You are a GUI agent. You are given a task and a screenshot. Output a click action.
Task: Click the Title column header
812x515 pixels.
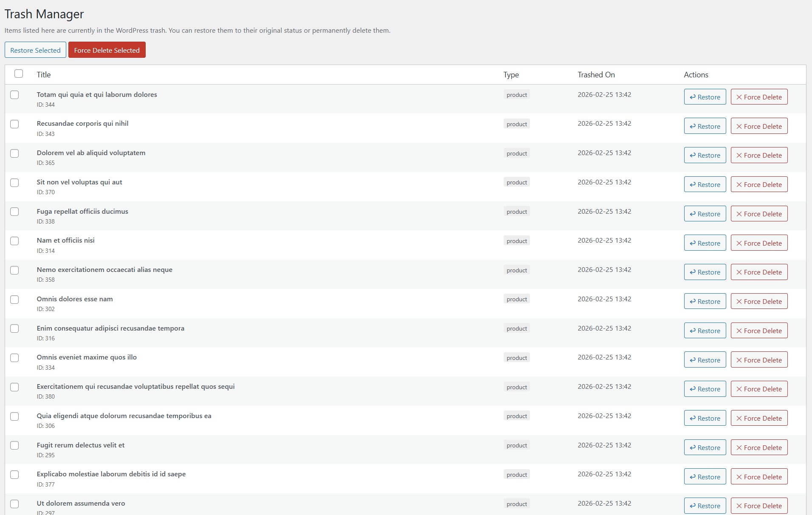44,74
